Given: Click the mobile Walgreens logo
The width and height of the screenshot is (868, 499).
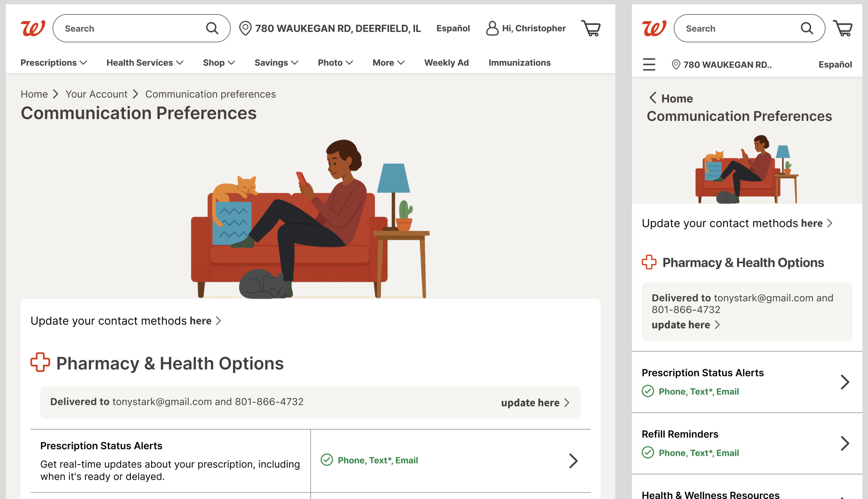Looking at the screenshot, I should tap(654, 28).
